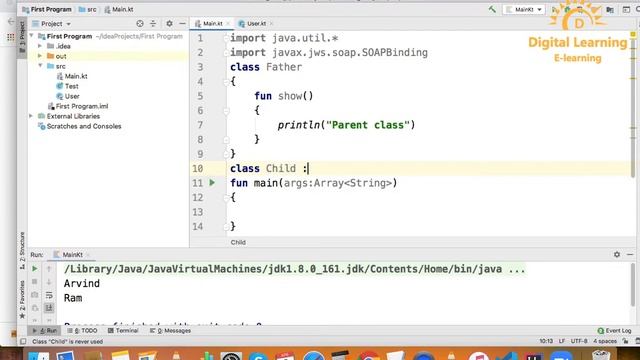Click the 4 spaces indent setting
This screenshot has width=640, height=360.
(x=605, y=341)
